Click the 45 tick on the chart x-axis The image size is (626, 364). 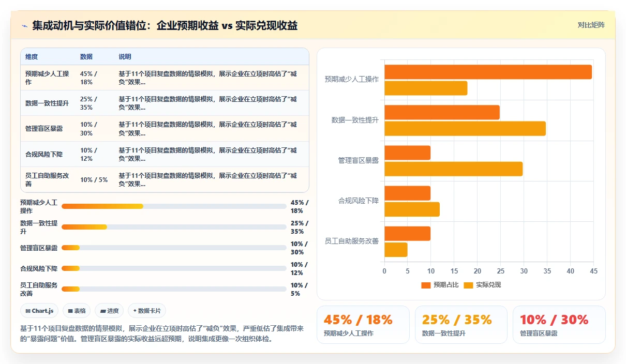(x=593, y=271)
